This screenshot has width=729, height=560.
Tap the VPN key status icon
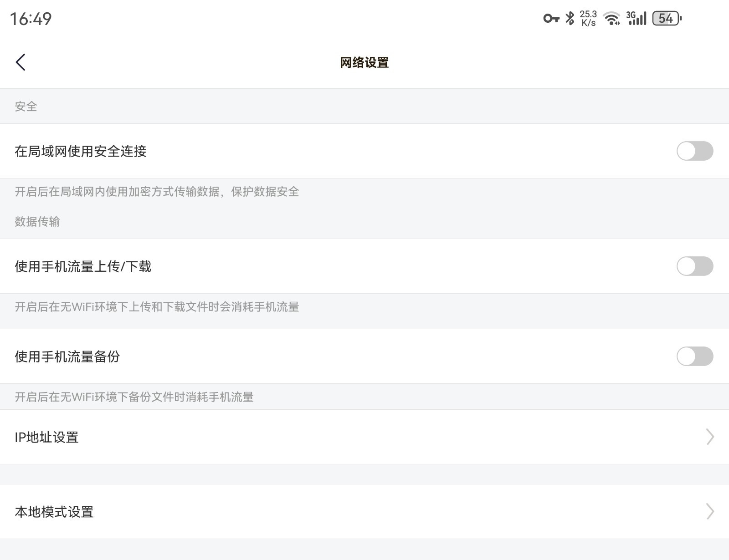(551, 18)
